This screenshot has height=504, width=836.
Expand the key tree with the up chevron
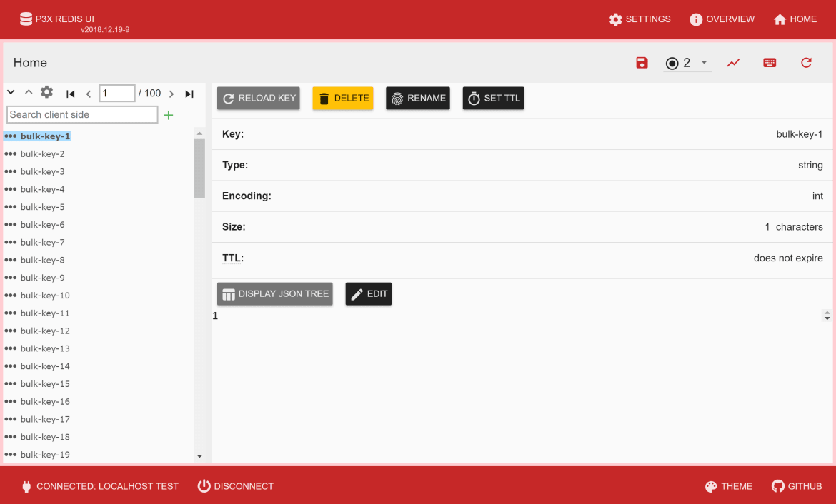29,93
